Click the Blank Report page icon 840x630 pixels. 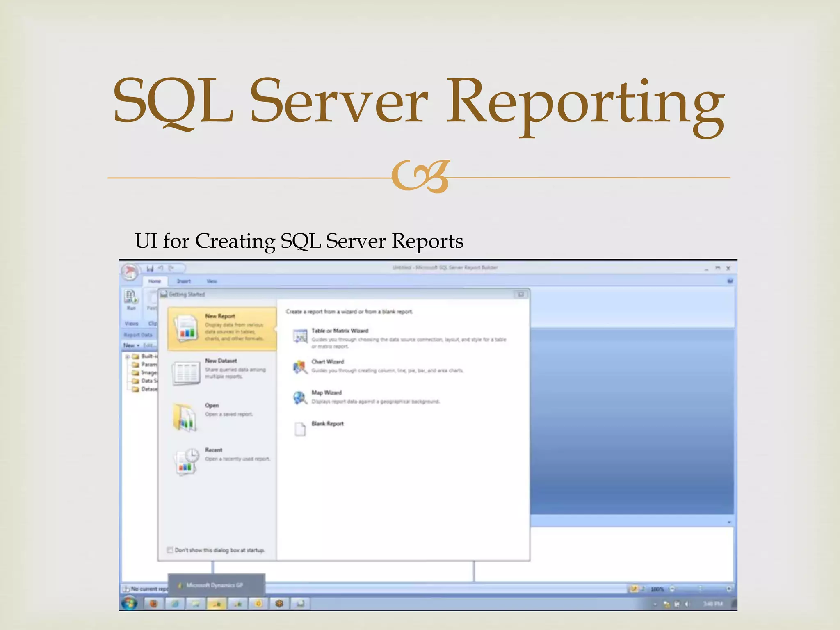click(300, 429)
